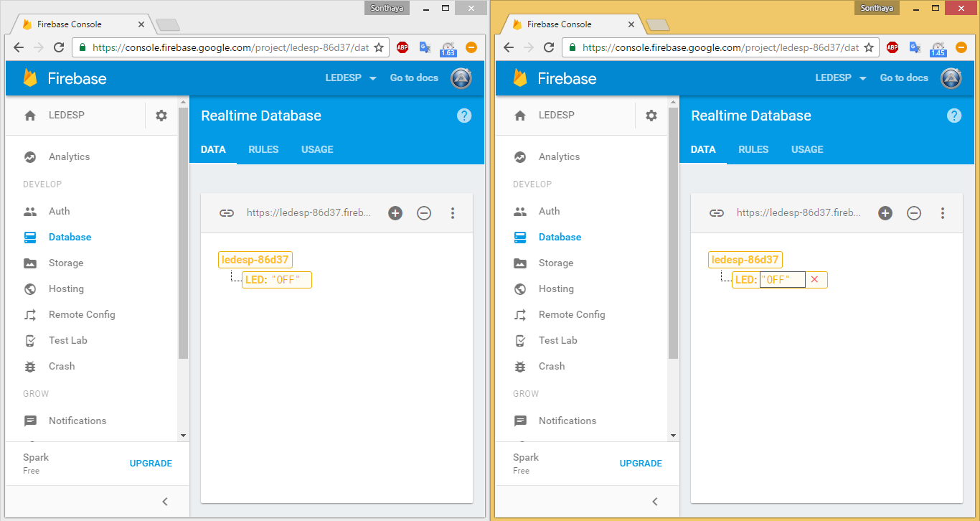Click sidebar scrollbar down arrow in left window

tap(183, 435)
